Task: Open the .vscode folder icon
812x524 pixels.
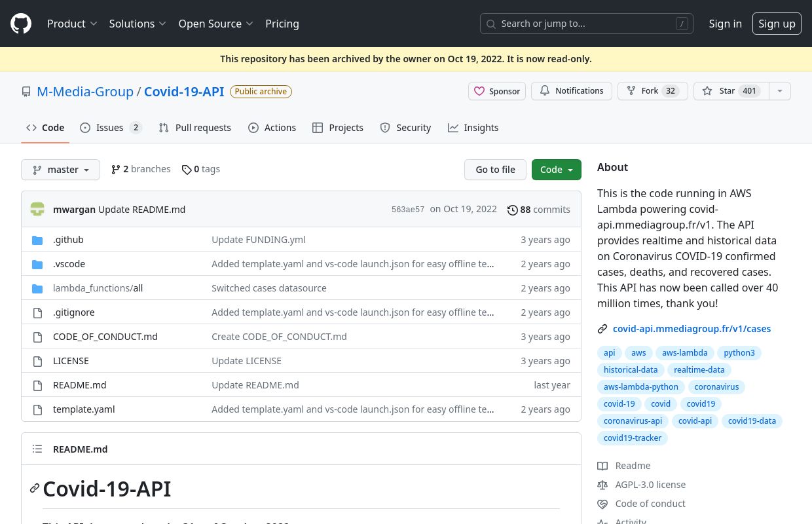Action: coord(37,264)
